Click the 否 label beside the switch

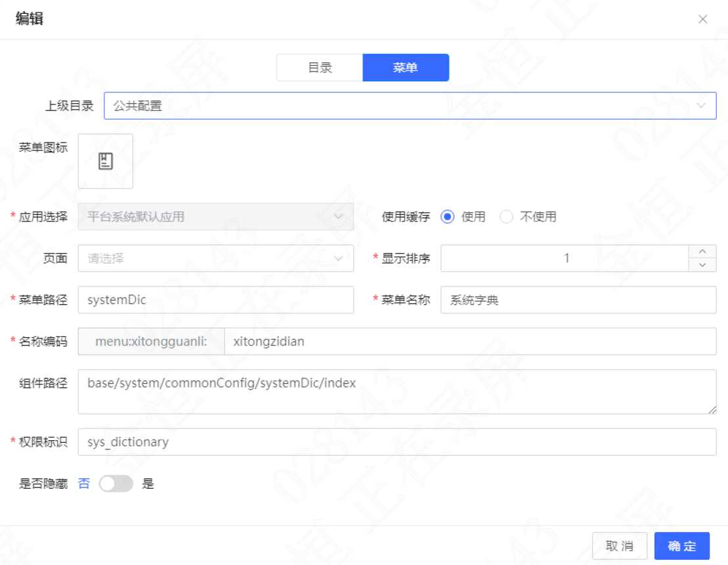[84, 484]
